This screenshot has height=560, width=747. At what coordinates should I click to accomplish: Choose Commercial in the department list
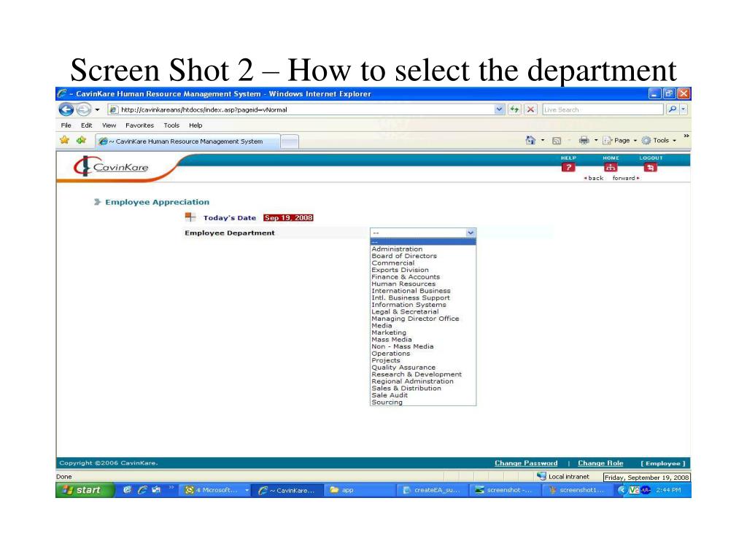point(423,262)
